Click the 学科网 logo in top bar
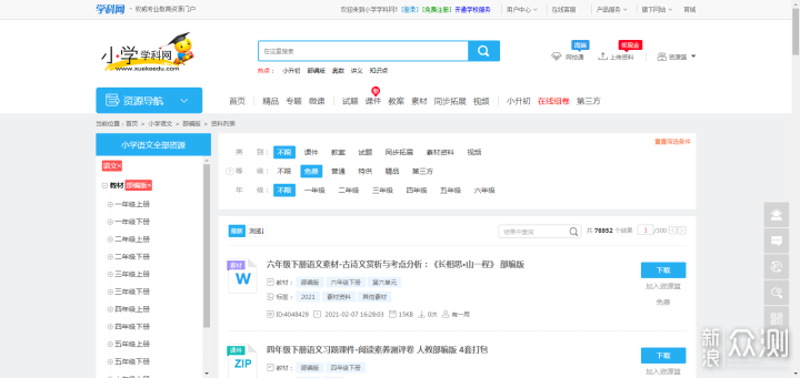The height and width of the screenshot is (378, 800). [x=110, y=9]
